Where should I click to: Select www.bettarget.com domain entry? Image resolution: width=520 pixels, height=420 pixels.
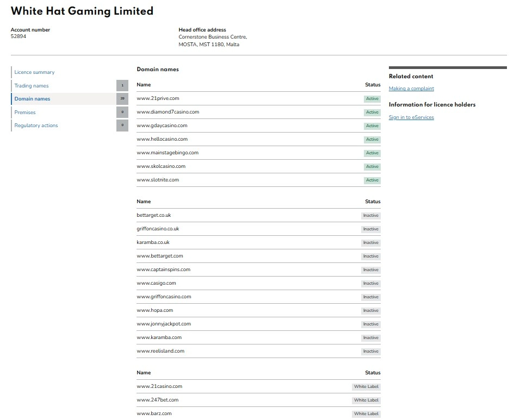point(159,256)
